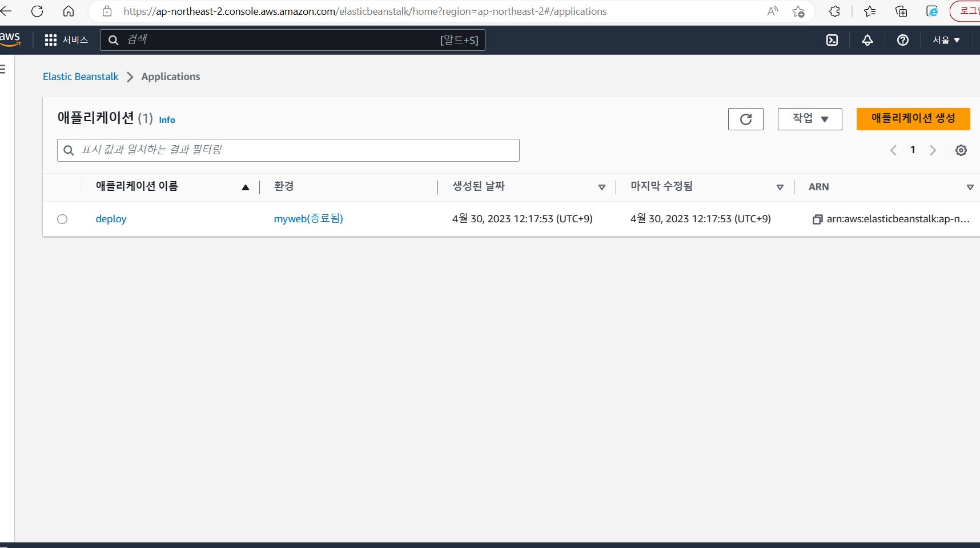Click the AWS logo

coord(10,39)
